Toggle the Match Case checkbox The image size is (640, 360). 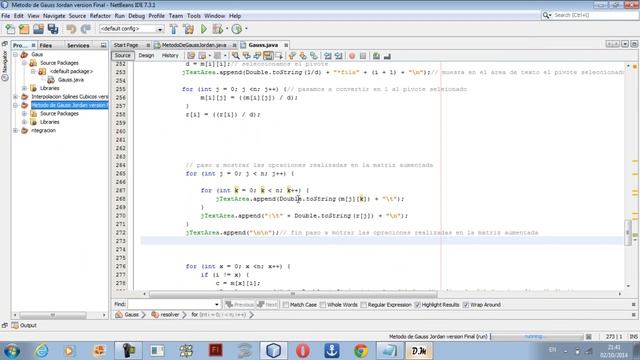pos(286,305)
